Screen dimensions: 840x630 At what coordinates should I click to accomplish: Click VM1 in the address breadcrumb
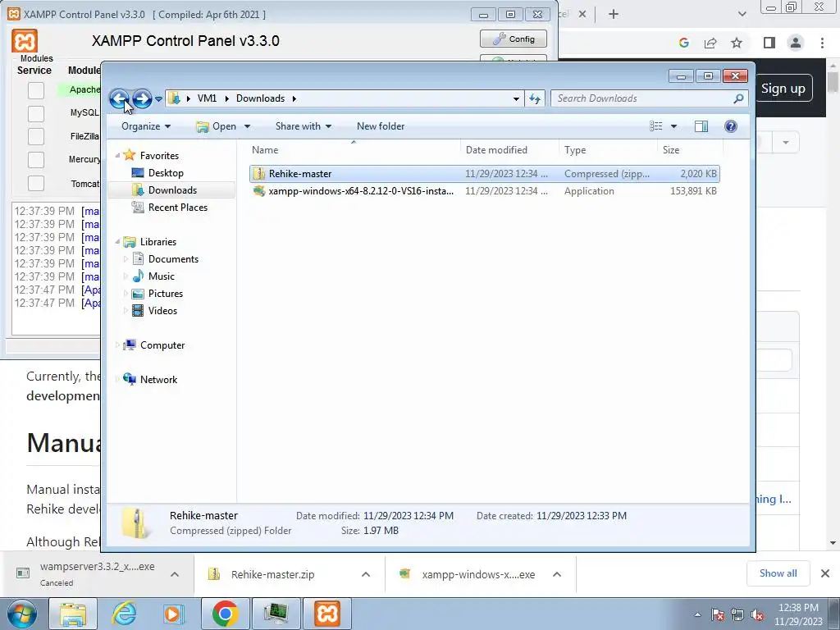(x=207, y=98)
